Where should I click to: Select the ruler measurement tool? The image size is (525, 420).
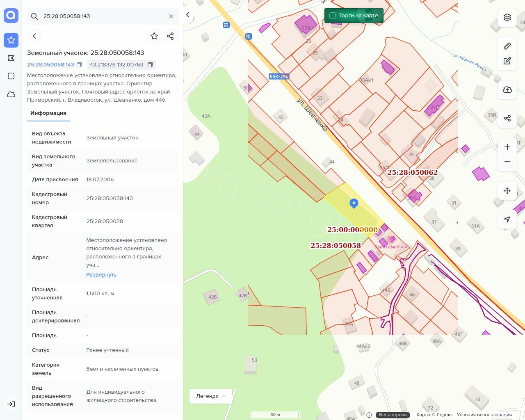coord(507,46)
